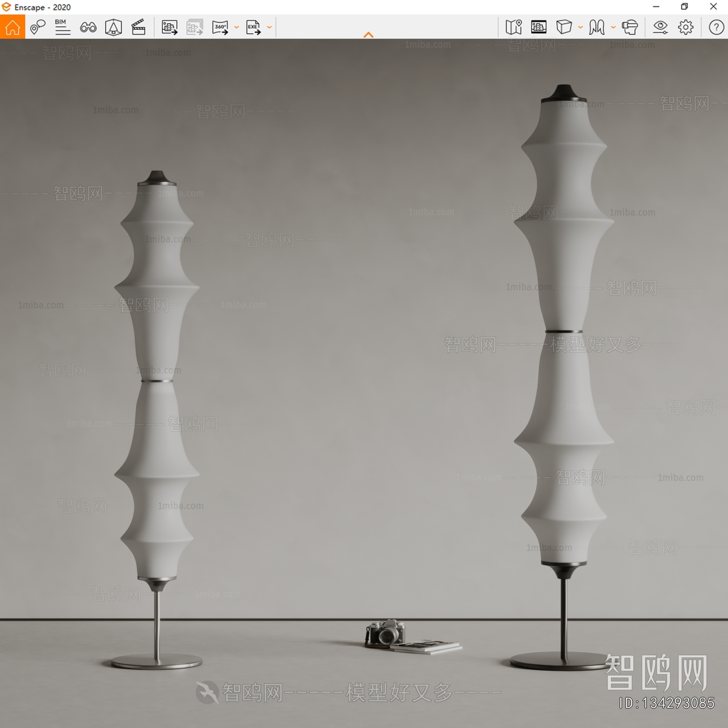Screen dimensions: 728x728
Task: Expand the navigation mode dropdown
Action: tap(613, 27)
